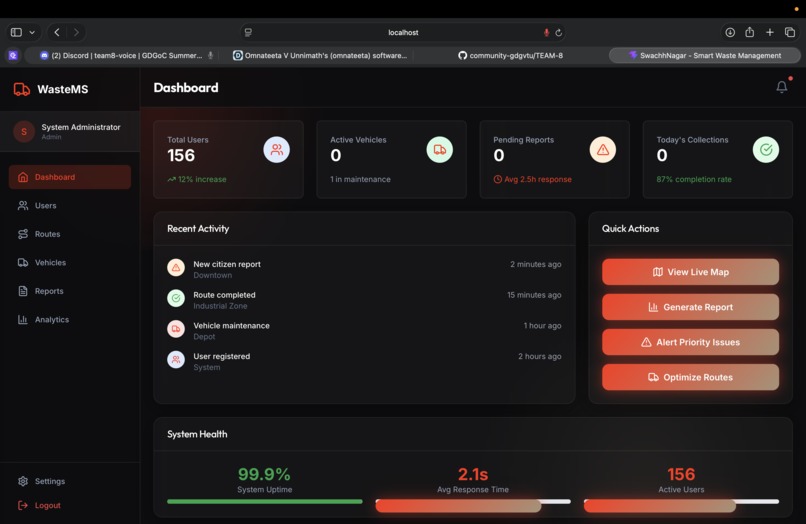Click the Active Users progress bar
The height and width of the screenshot is (524, 806).
(681, 503)
